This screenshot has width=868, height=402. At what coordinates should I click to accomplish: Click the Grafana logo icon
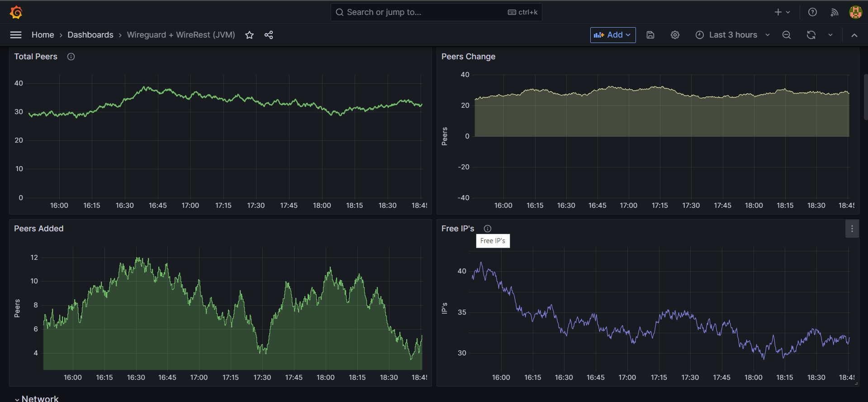[16, 12]
